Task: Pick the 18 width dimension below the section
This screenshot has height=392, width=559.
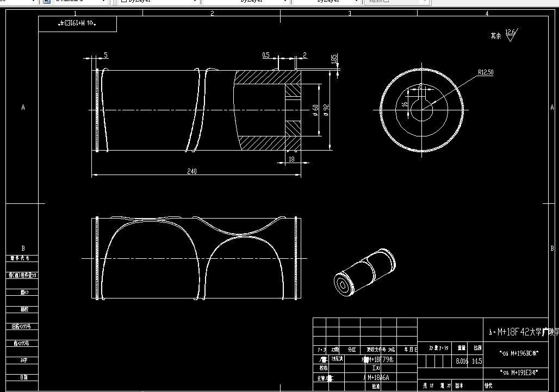Action: [x=291, y=159]
